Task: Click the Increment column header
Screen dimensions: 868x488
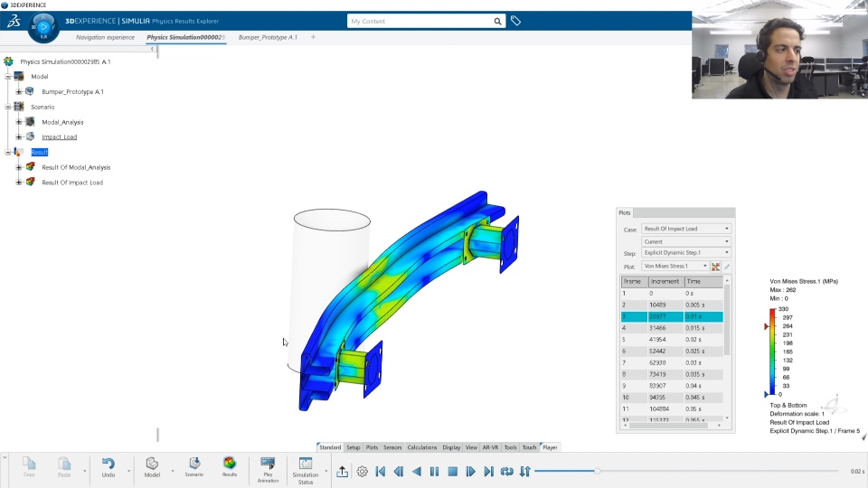Action: click(666, 282)
